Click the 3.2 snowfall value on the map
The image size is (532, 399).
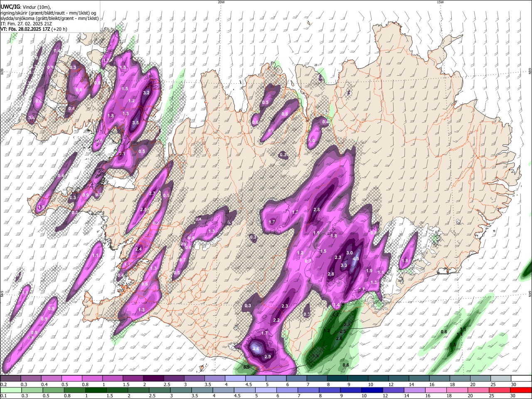pos(146,93)
